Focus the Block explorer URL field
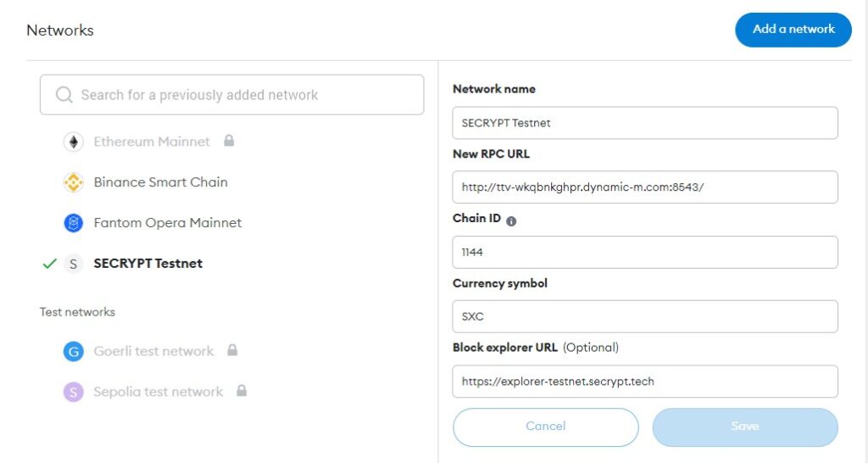This screenshot has width=868, height=463. [644, 382]
